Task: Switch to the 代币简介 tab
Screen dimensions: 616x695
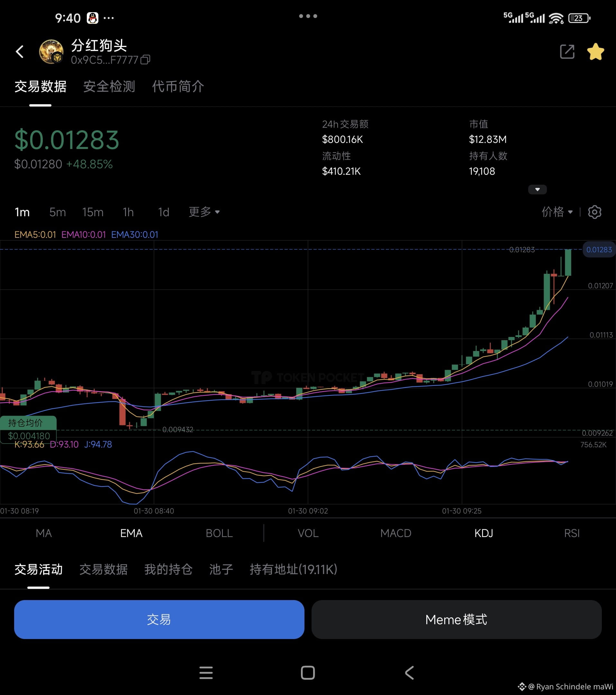Action: (178, 86)
